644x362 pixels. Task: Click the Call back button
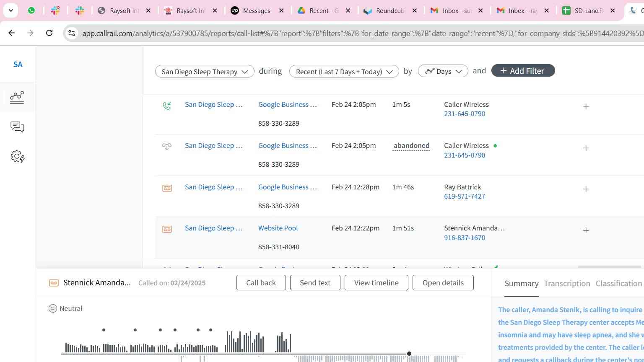coord(261,283)
